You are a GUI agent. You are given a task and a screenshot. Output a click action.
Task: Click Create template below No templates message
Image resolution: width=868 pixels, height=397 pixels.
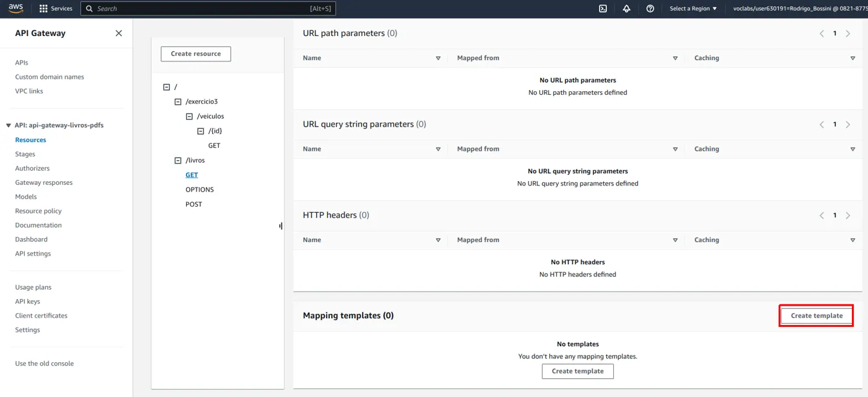pyautogui.click(x=578, y=372)
